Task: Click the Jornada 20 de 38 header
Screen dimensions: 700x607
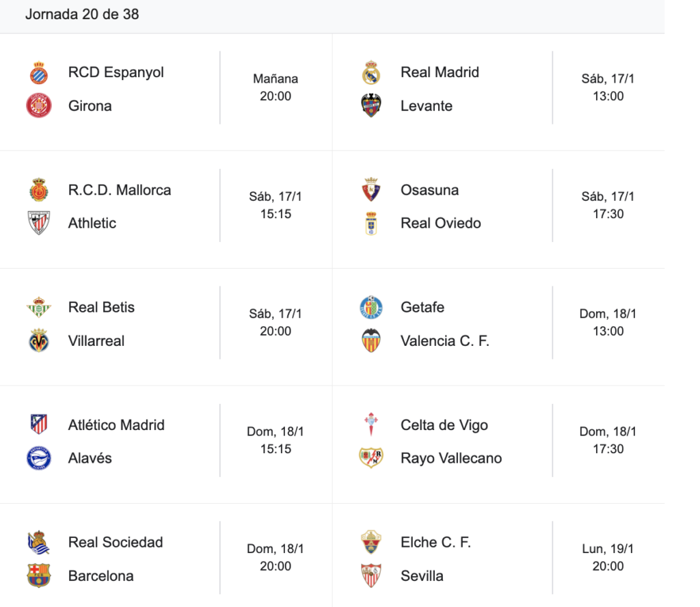Action: 82,14
